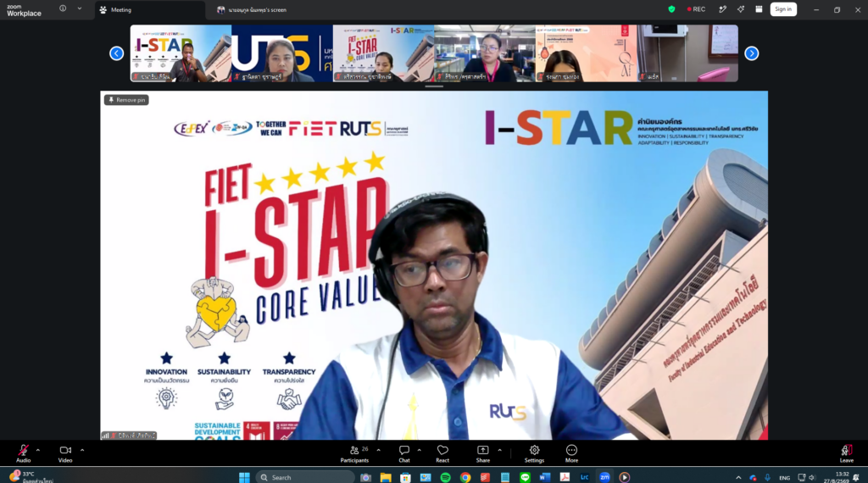
Task: Switch to the Meeting tab
Action: click(149, 10)
